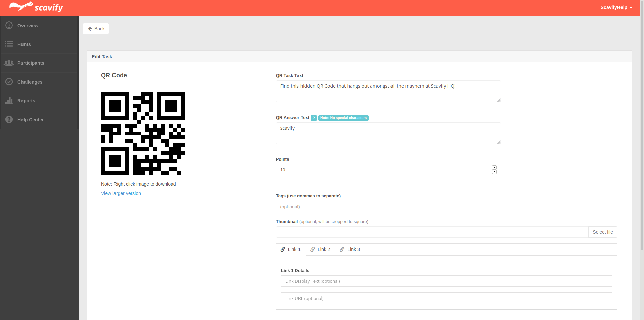This screenshot has height=320, width=644.
Task: Click the QR code image
Action: click(143, 134)
